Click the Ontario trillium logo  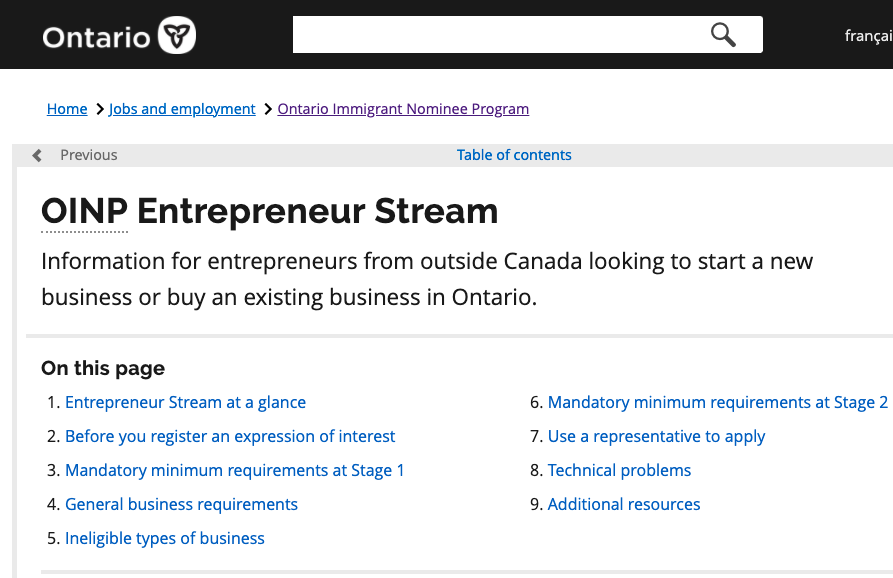(x=177, y=35)
